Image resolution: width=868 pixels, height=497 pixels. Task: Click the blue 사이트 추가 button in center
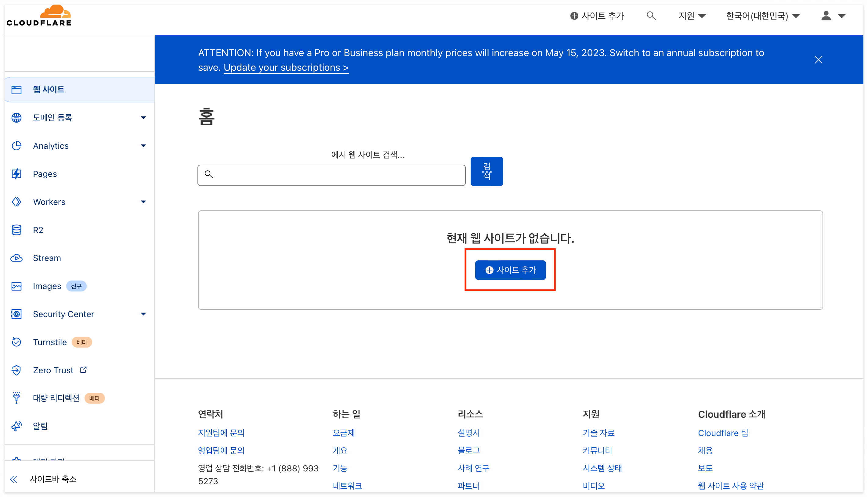[510, 270]
